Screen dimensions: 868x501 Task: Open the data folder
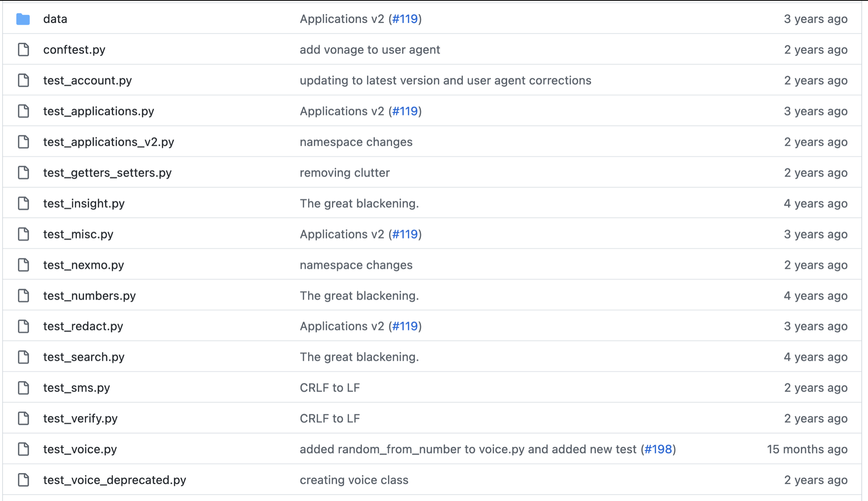(55, 19)
